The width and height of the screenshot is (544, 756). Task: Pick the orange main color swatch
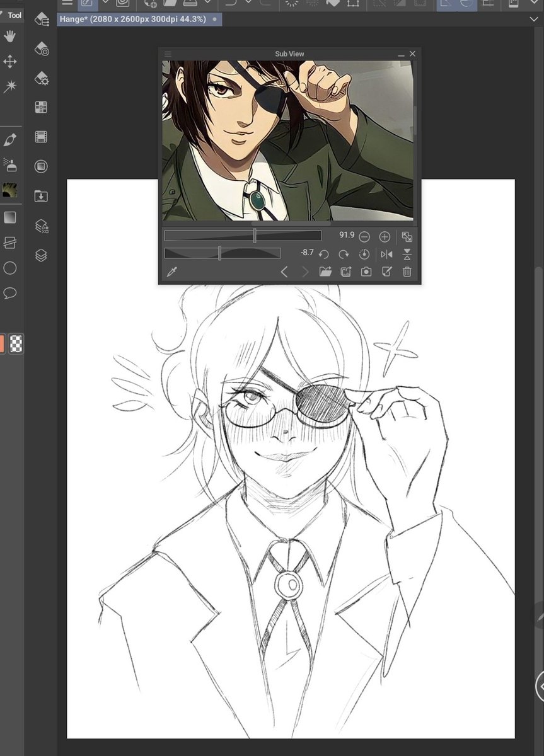coord(2,343)
